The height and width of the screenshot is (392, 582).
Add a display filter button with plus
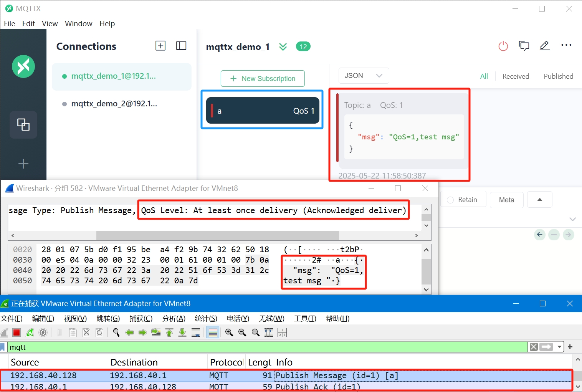tap(570, 347)
